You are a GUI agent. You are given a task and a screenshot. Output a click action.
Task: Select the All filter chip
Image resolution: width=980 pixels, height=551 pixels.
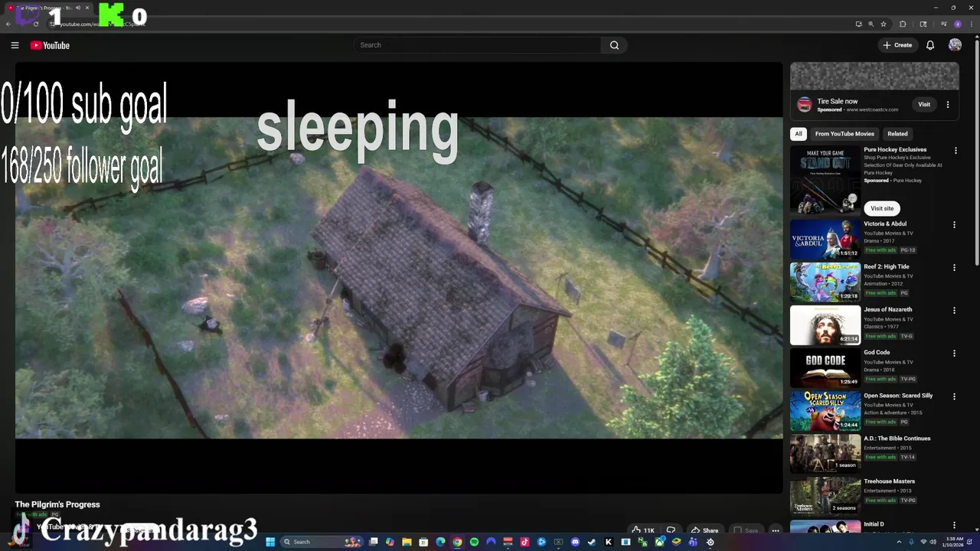point(799,134)
